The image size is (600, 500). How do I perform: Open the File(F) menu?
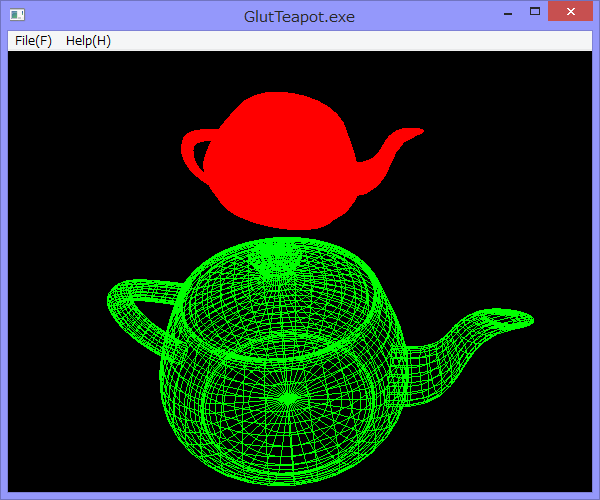(x=33, y=41)
